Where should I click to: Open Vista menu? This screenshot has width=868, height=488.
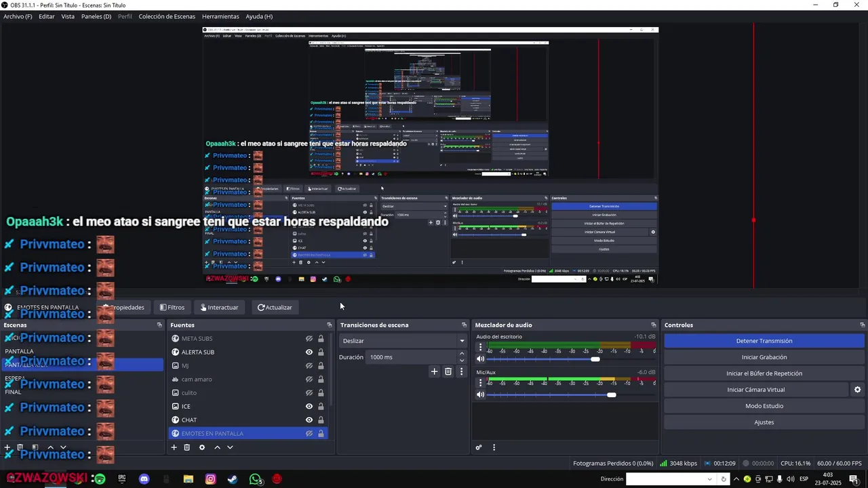(68, 16)
